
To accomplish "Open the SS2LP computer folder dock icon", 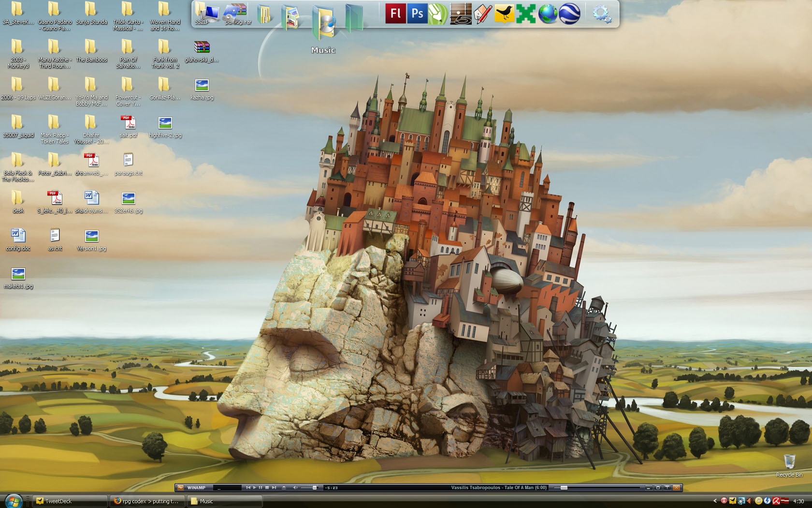I will [206, 13].
